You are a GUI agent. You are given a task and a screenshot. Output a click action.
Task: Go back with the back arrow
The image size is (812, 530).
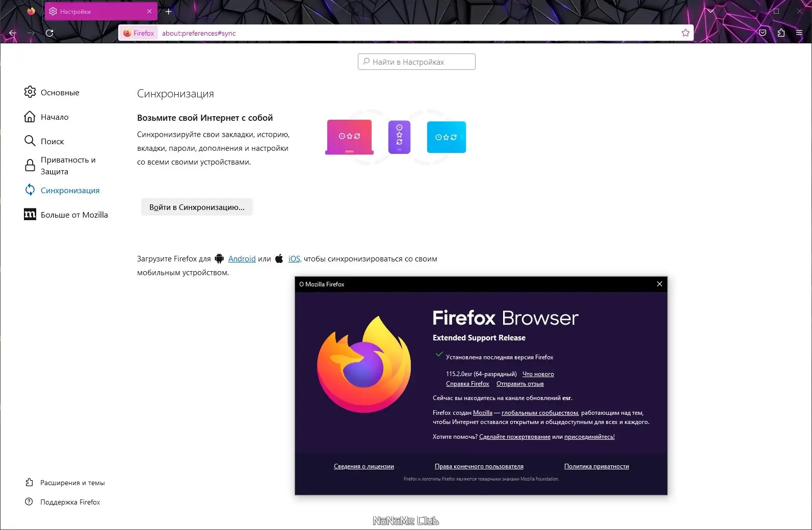[x=13, y=33]
